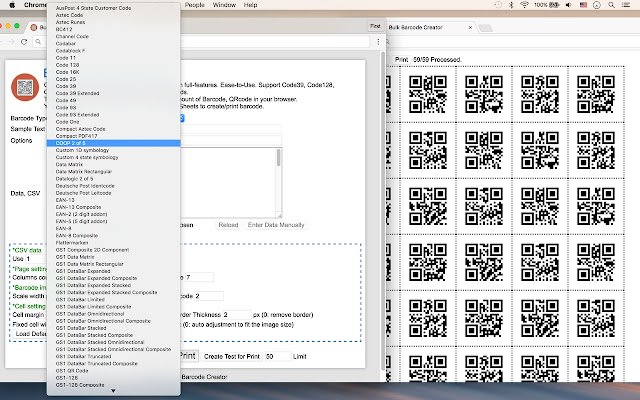The width and height of the screenshot is (640, 400).
Task: Click the Chrome three-dot menu icon
Action: (378, 42)
